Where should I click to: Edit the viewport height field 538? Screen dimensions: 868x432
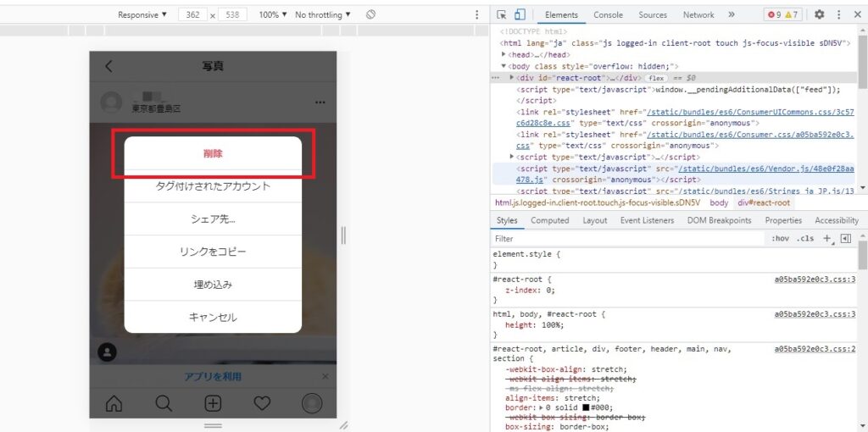(x=232, y=15)
